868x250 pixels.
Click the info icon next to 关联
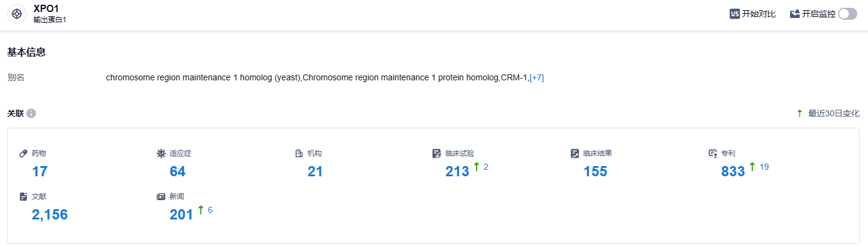tap(31, 113)
